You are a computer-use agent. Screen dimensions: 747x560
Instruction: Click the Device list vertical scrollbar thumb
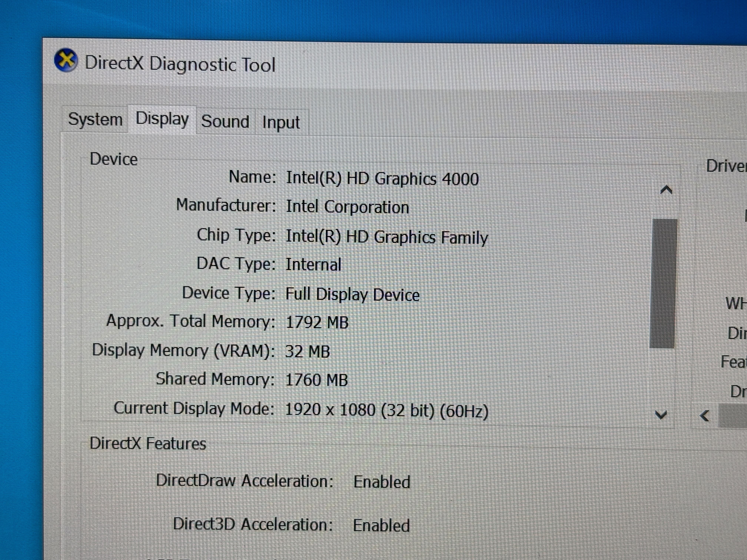(663, 284)
